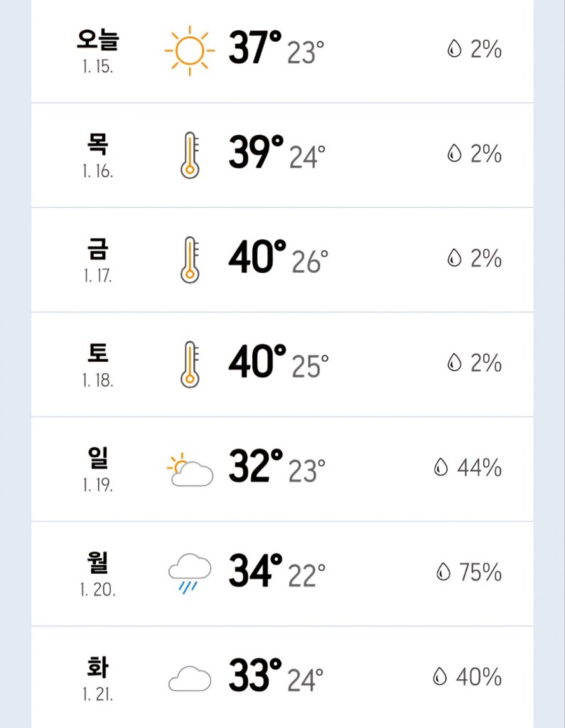Screen dimensions: 565x728
Task: Click the 37° high temperature for today
Action: coord(255,48)
